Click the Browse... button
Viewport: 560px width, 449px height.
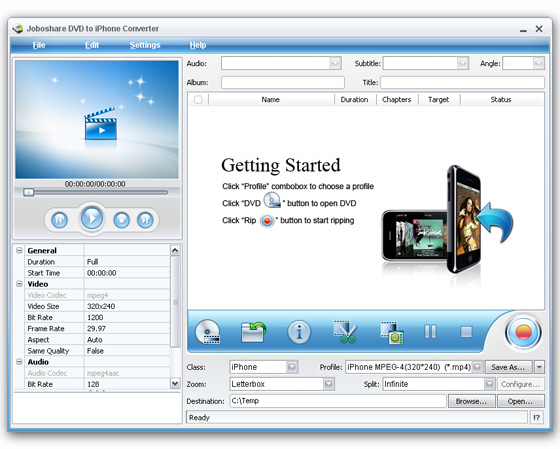coord(471,401)
